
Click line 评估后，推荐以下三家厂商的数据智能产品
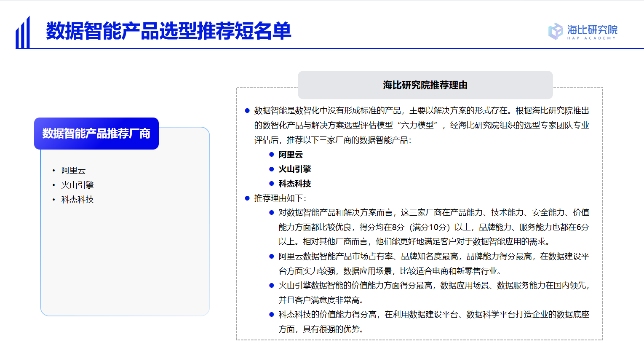(333, 140)
